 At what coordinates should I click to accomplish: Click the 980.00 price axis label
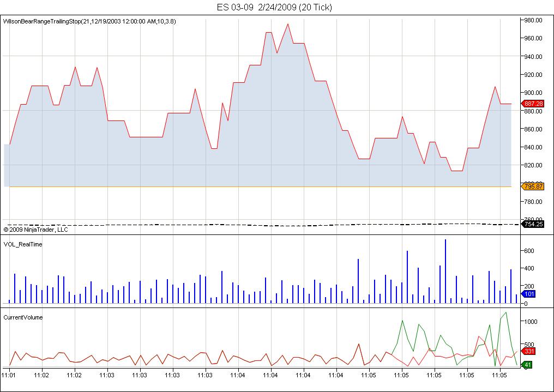coord(533,20)
